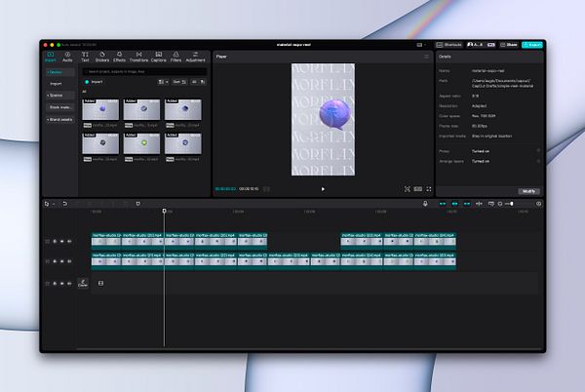Click the microphone record voiceover icon

pos(425,204)
